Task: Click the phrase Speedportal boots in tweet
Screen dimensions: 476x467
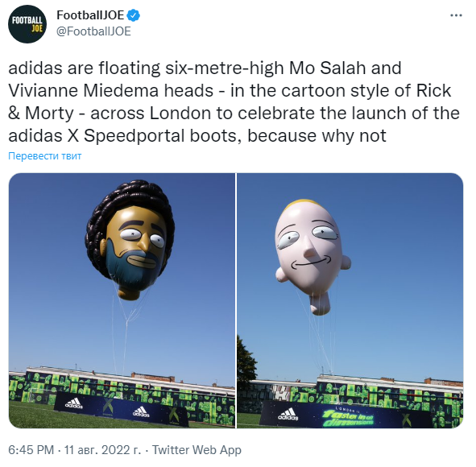Action: (x=160, y=136)
